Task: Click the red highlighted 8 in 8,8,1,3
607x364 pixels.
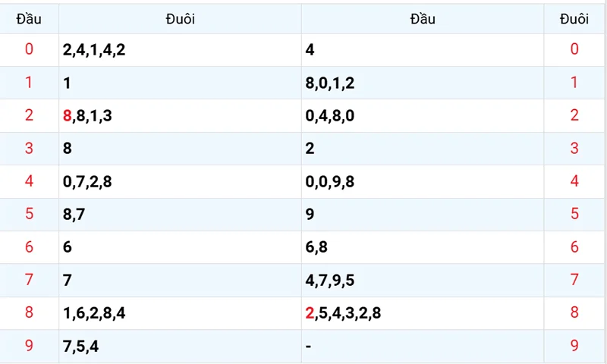Action: click(x=67, y=116)
